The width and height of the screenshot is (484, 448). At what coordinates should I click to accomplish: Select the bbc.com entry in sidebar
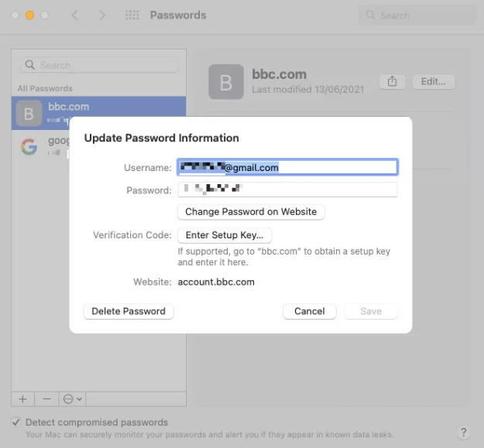[x=99, y=113]
